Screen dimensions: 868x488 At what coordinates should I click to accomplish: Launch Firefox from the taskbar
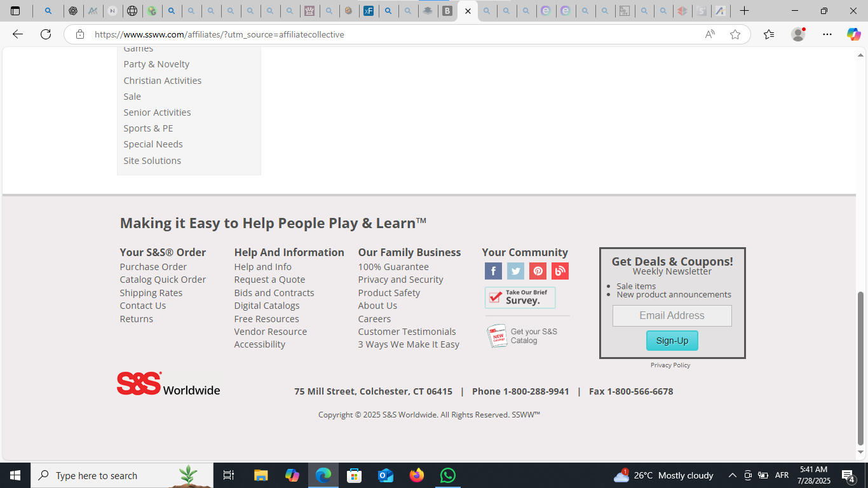(x=417, y=475)
